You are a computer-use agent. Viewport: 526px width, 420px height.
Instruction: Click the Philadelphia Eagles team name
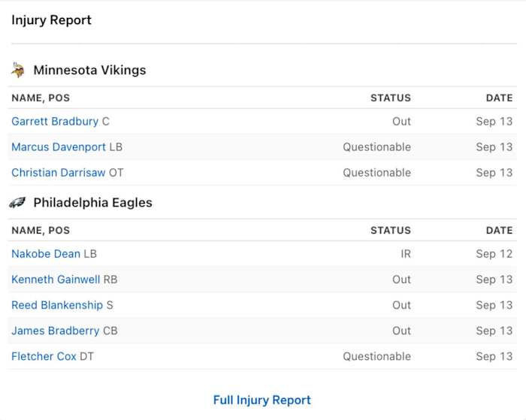(x=92, y=203)
